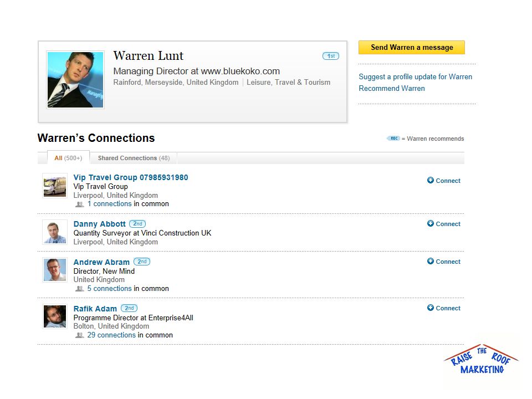
Task: Open Warren Lunt's profile photo
Action: pos(75,80)
